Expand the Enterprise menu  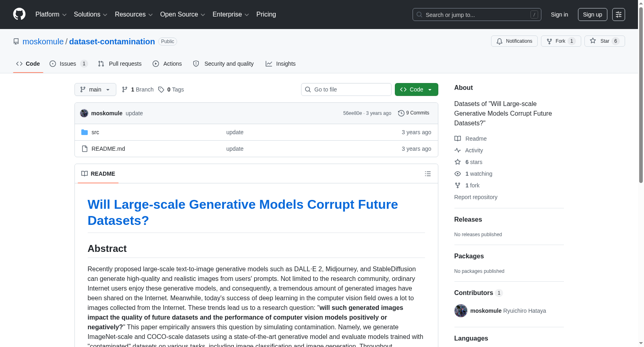pos(231,15)
